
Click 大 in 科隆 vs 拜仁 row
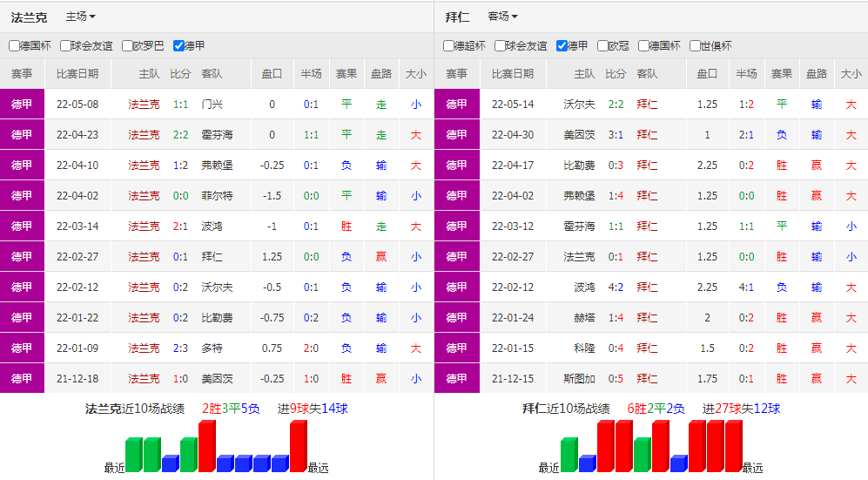coord(851,348)
